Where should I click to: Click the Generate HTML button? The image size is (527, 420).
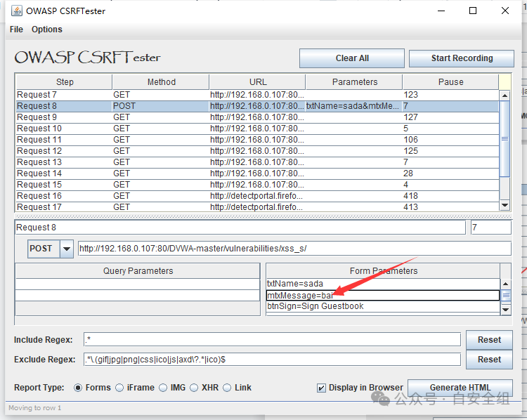coord(460,388)
